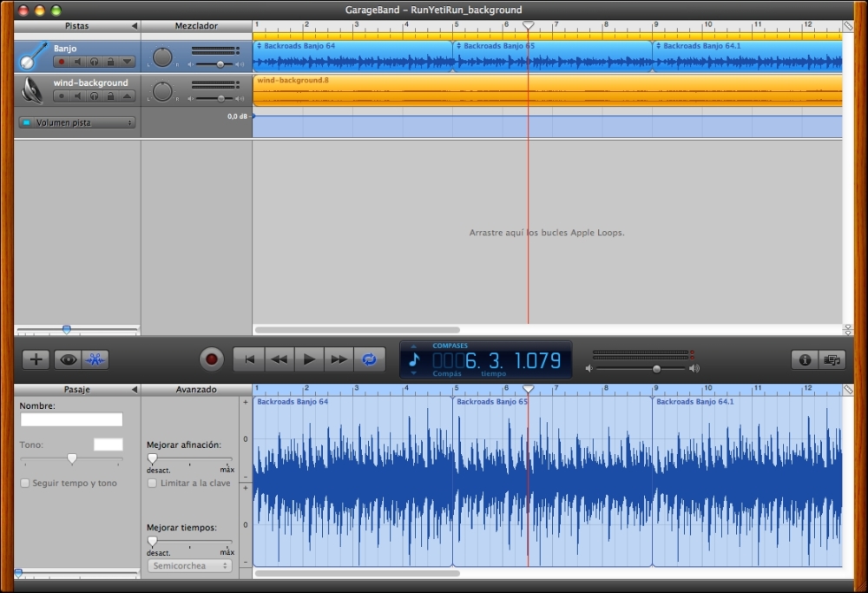This screenshot has width=868, height=593.
Task: Click the Fast Forward button
Action: (x=339, y=360)
